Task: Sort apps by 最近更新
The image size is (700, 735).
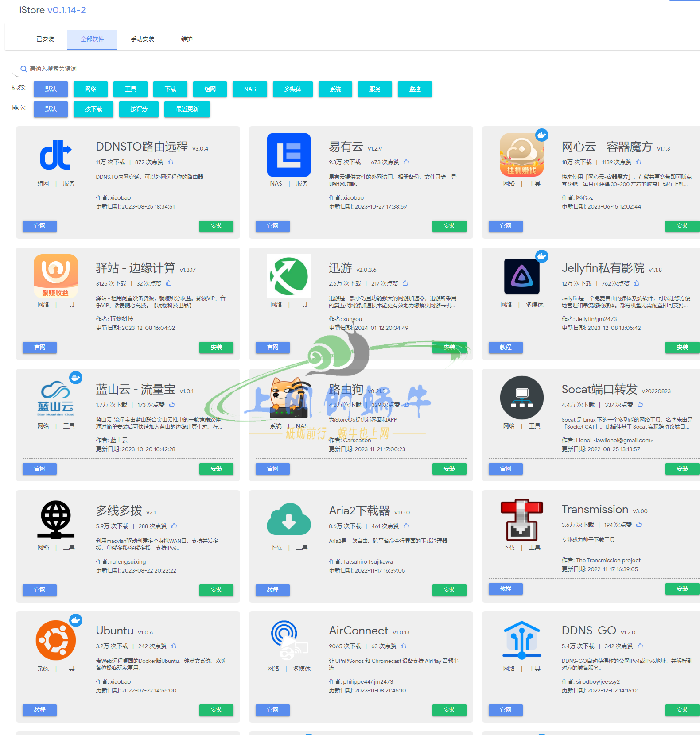Action: [x=187, y=109]
